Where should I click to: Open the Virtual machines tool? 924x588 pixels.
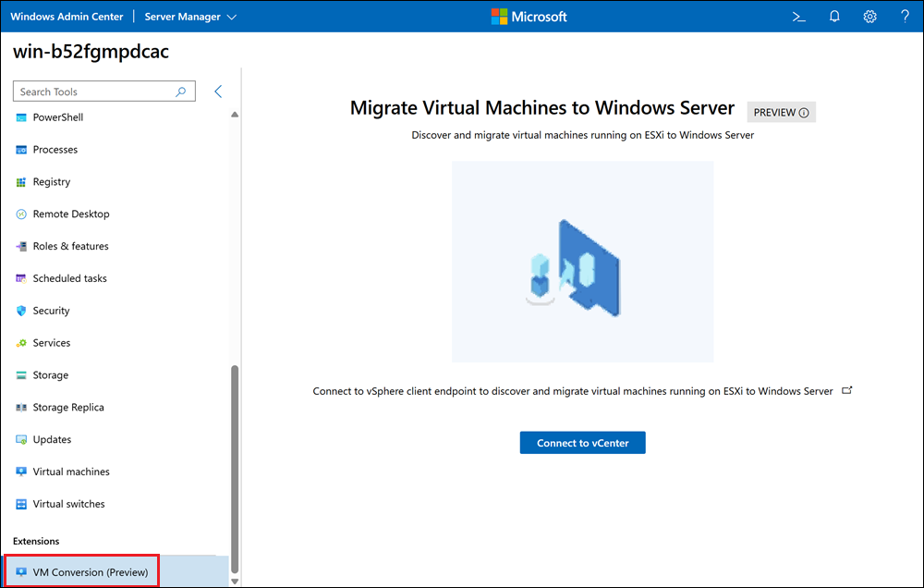(71, 472)
